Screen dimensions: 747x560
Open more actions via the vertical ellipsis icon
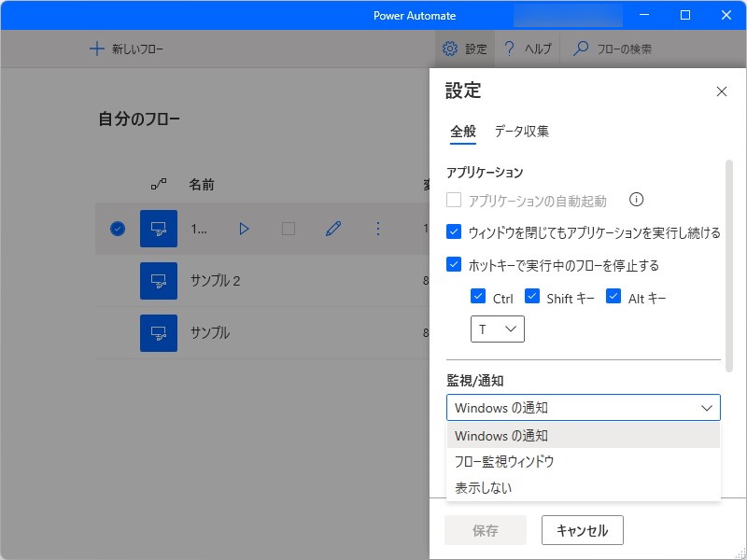point(378,229)
